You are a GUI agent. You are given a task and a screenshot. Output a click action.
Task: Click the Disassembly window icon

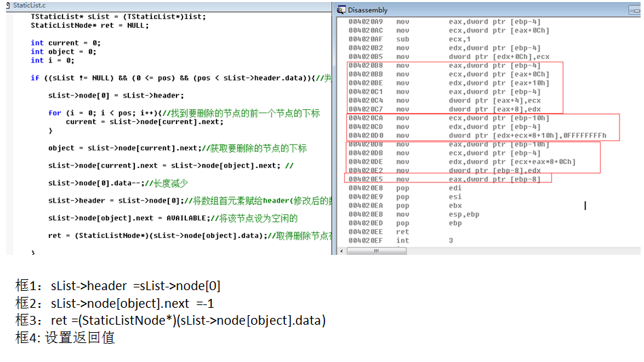point(341,10)
